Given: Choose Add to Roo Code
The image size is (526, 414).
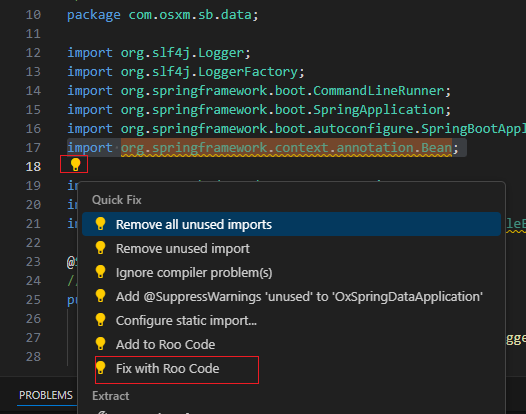Looking at the screenshot, I should tap(291, 345).
